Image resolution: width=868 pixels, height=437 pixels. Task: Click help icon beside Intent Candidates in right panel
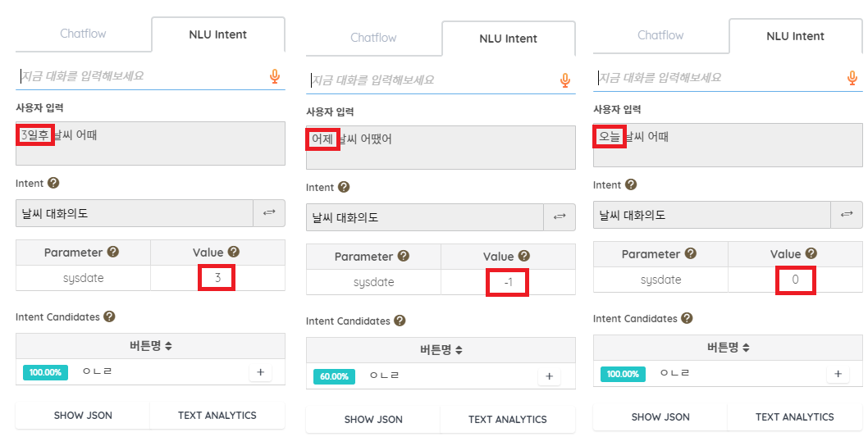(x=687, y=319)
